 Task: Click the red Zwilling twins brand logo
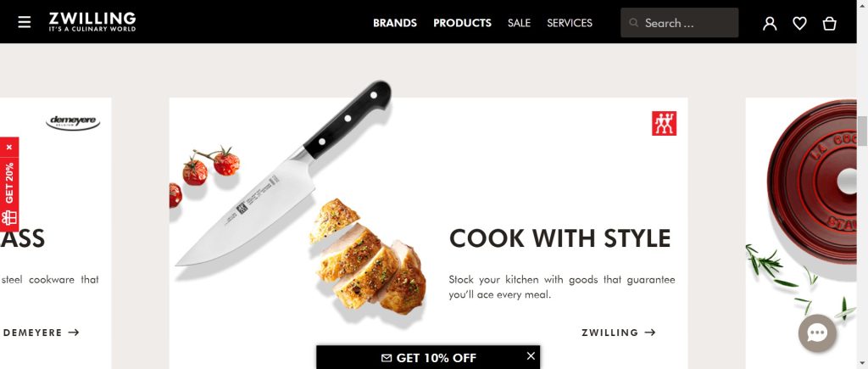[664, 123]
